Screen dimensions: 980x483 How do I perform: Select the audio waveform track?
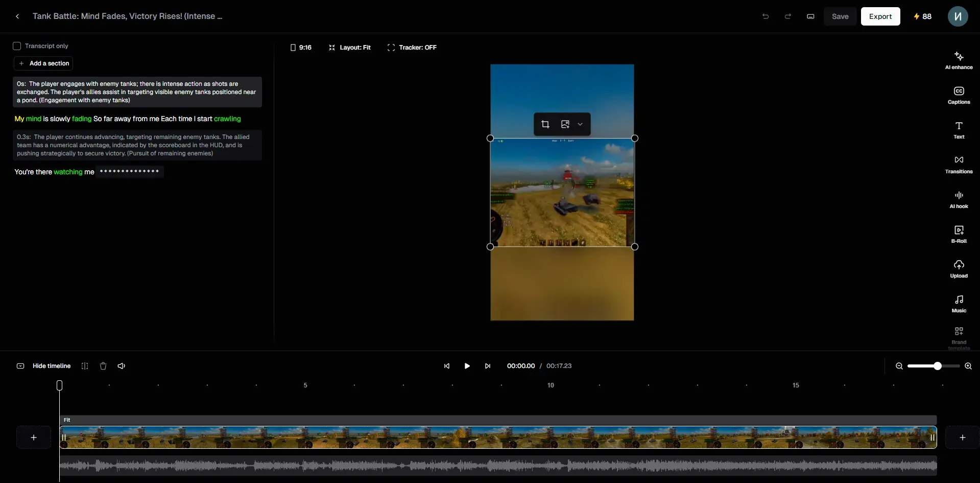(498, 466)
